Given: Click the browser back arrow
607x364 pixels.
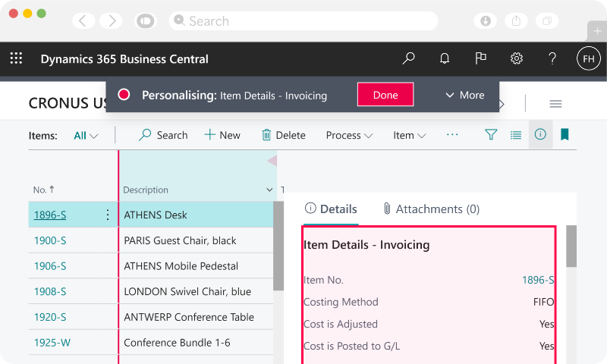Looking at the screenshot, I should (x=83, y=20).
